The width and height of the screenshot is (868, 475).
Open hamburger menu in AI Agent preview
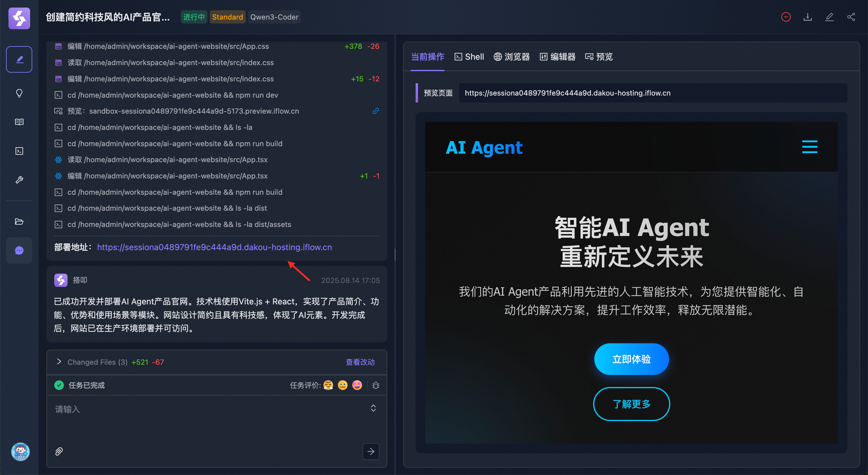[x=809, y=147]
